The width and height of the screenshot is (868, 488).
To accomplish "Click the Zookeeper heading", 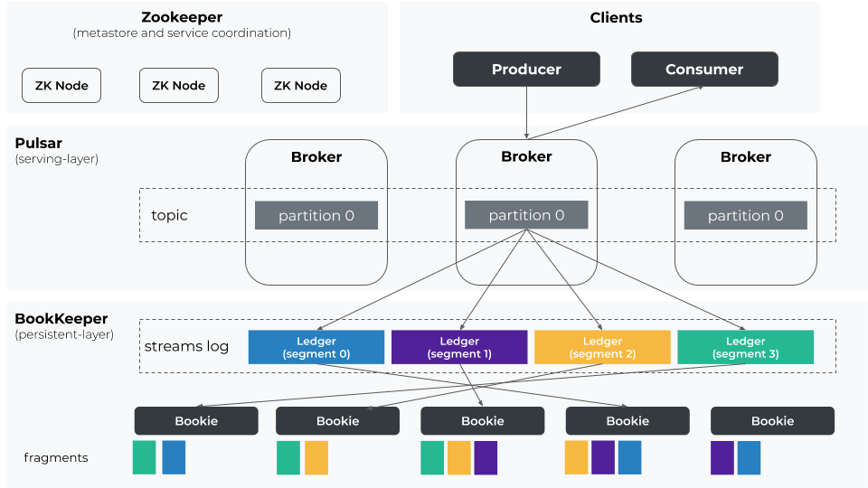I will tap(182, 17).
